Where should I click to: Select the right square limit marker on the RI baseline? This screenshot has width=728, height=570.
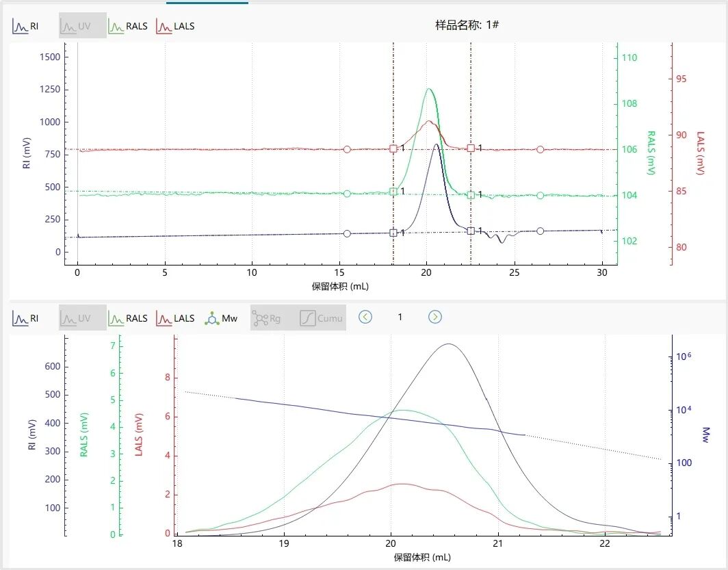(x=471, y=231)
